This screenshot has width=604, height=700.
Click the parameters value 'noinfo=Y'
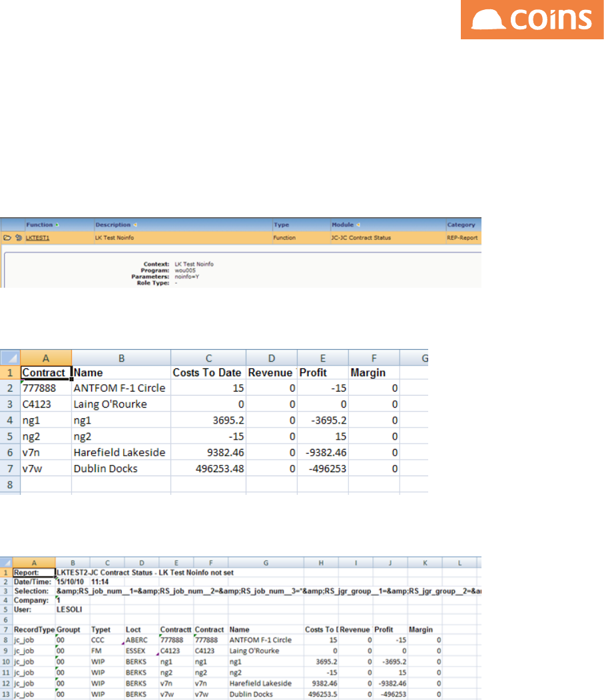(186, 277)
